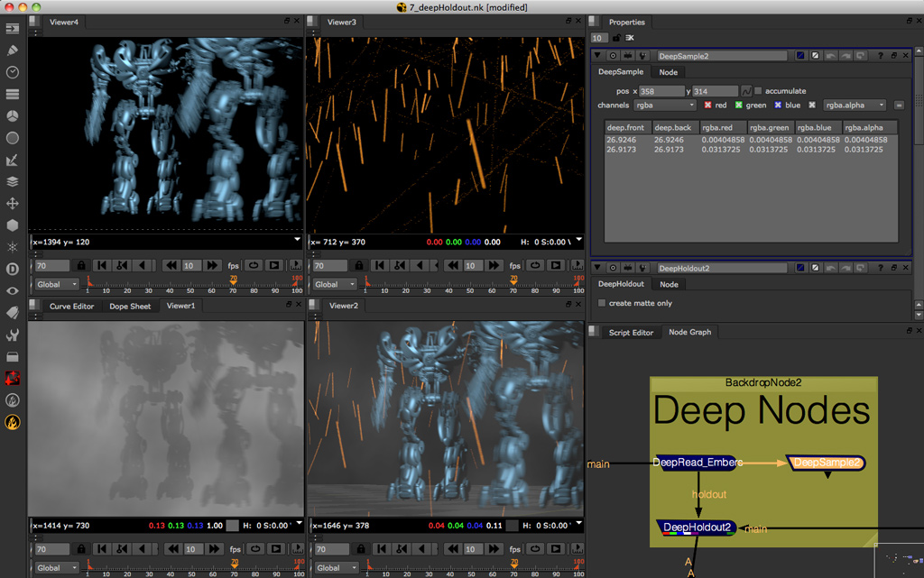Play forward in Viewer3

[556, 265]
